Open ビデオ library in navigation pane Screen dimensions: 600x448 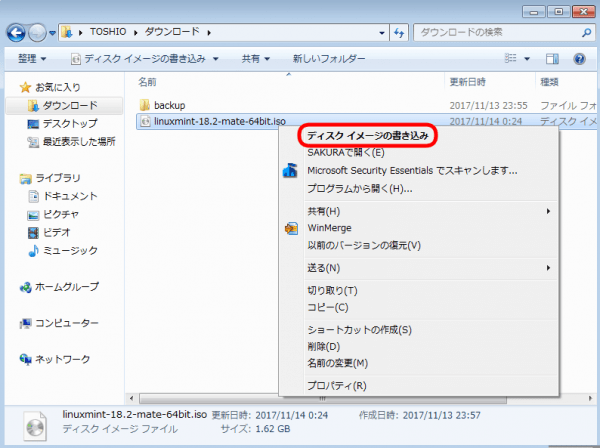[x=56, y=232]
